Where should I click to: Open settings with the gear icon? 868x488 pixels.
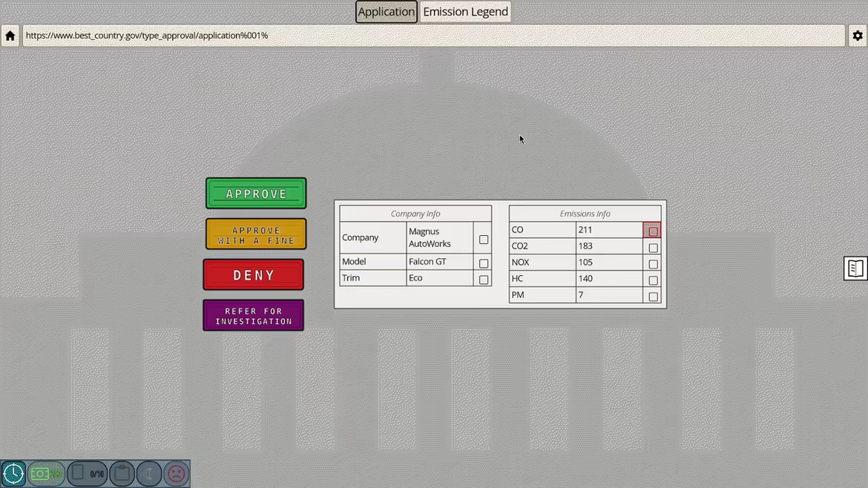pyautogui.click(x=858, y=36)
